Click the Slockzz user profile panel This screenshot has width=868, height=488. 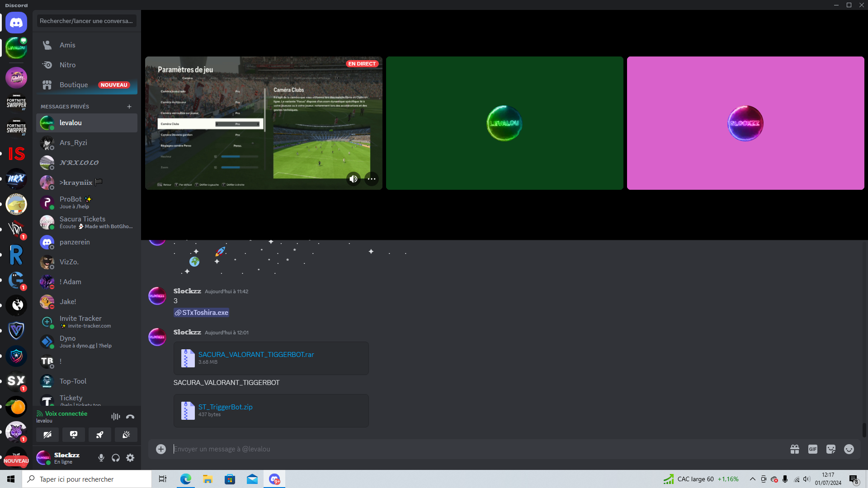(x=64, y=458)
